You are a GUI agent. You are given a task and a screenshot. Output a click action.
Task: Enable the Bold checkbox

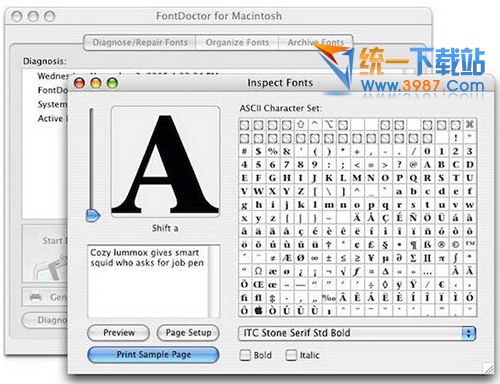(245, 355)
